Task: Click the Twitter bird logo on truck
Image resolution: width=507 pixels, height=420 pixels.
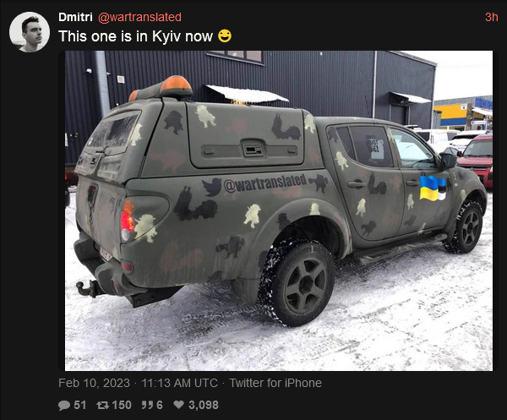Action: coord(212,188)
